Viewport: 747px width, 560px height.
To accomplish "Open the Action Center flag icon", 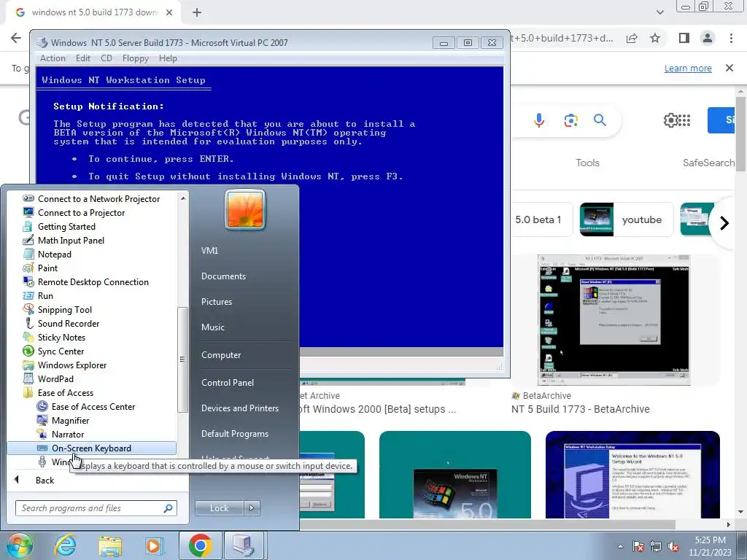I will [x=638, y=547].
